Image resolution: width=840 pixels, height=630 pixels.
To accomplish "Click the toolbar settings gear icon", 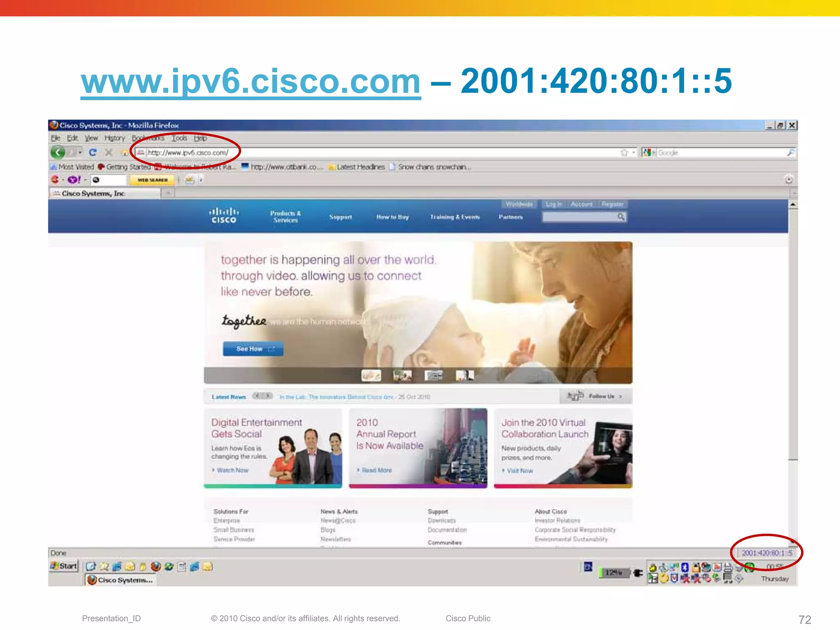I will [x=789, y=180].
